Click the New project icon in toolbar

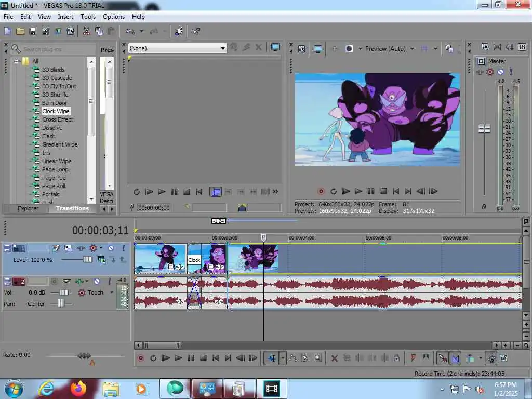coord(8,31)
